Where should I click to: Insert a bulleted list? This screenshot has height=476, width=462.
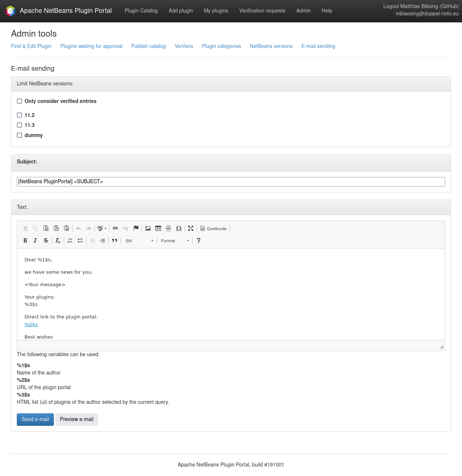[x=80, y=240]
